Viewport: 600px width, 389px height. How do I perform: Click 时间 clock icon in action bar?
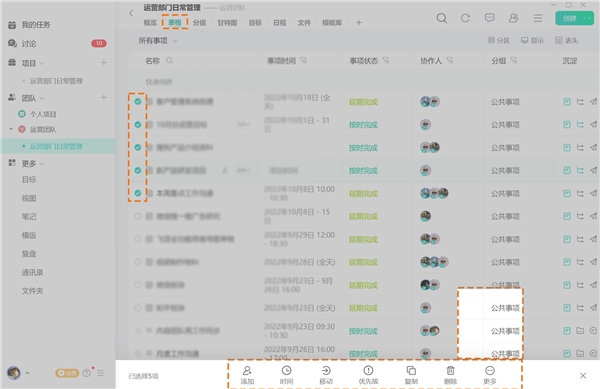click(x=286, y=375)
